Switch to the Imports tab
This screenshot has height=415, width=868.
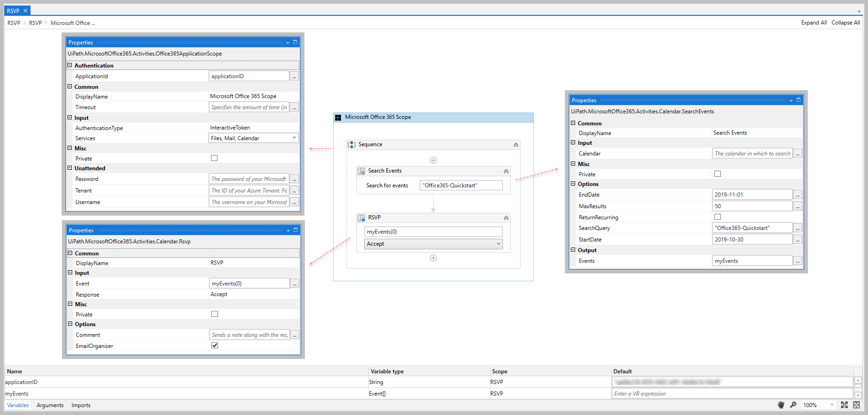(x=81, y=405)
